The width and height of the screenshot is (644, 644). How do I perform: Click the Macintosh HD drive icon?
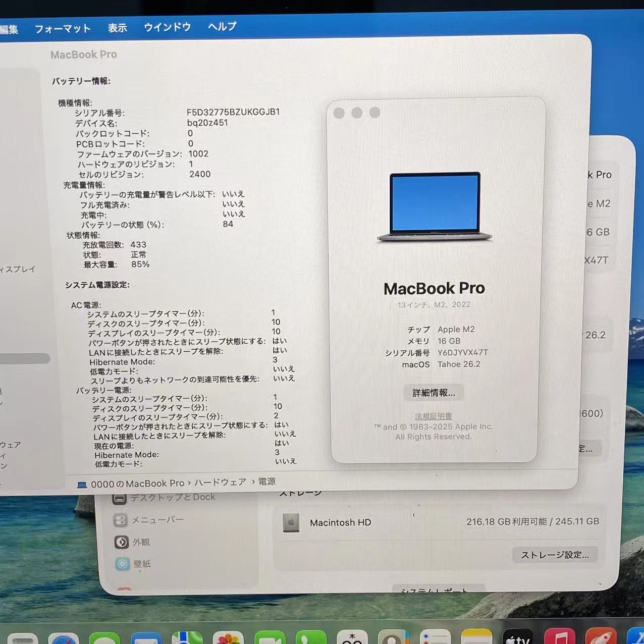tap(291, 523)
